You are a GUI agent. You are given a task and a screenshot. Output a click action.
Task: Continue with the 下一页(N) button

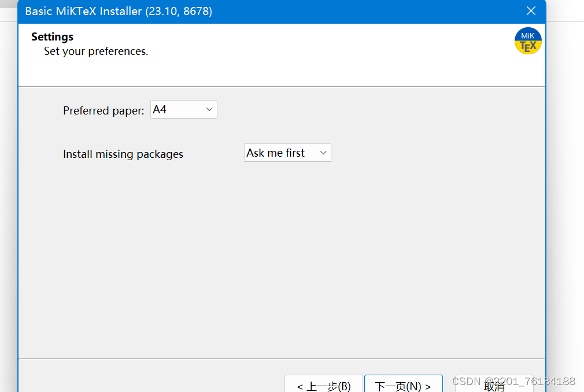tap(404, 384)
